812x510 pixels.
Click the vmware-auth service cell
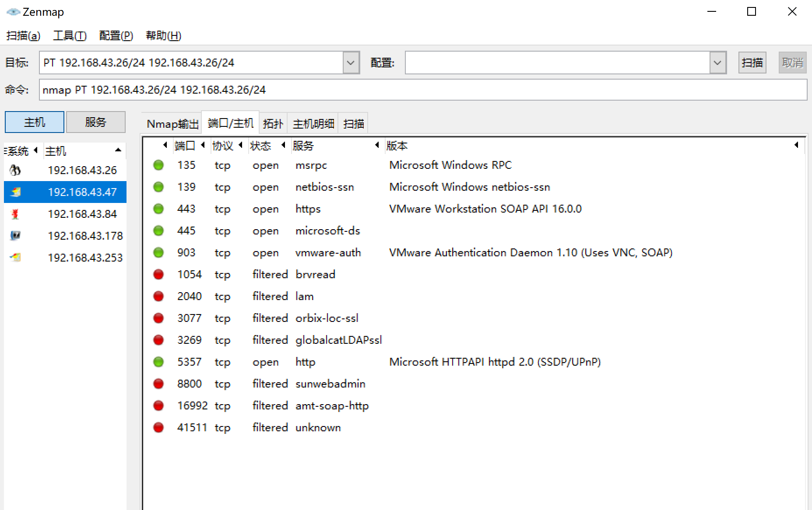328,253
